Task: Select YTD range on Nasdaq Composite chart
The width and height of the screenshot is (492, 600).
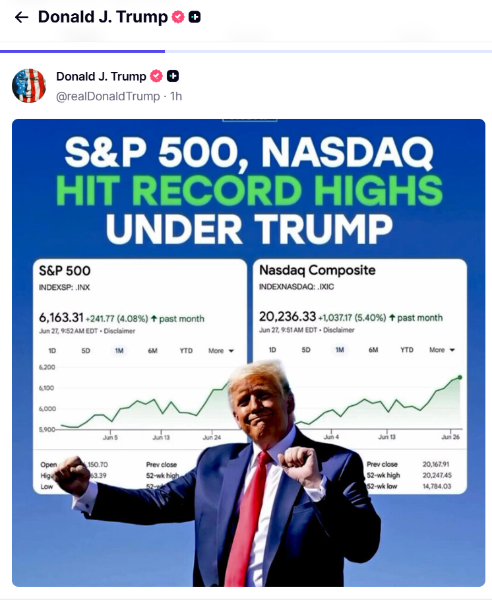Action: (407, 350)
